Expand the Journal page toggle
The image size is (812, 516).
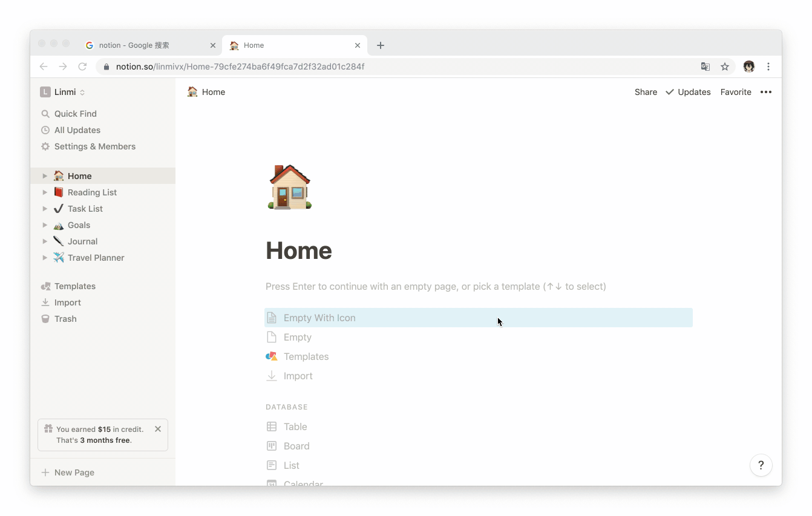click(x=45, y=241)
